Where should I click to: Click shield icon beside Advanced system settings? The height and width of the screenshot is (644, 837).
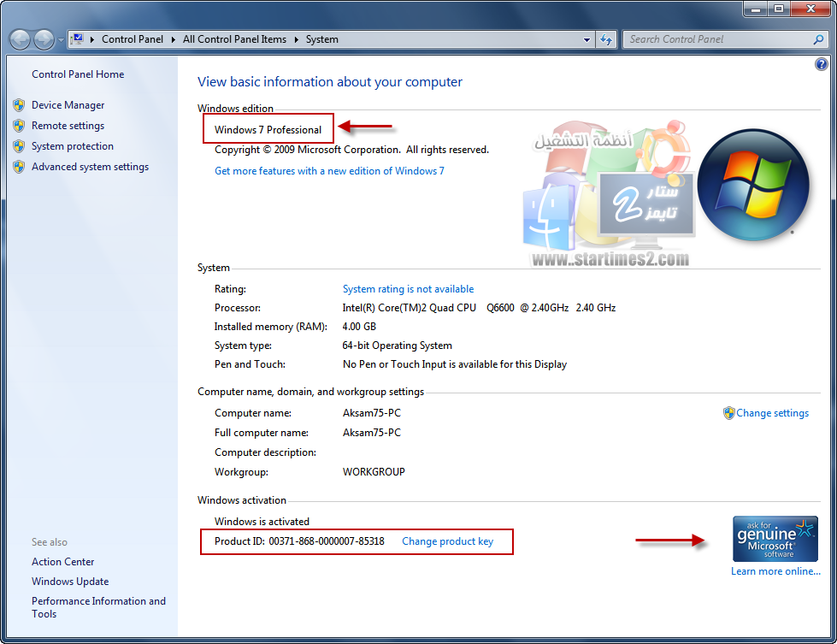coord(19,167)
